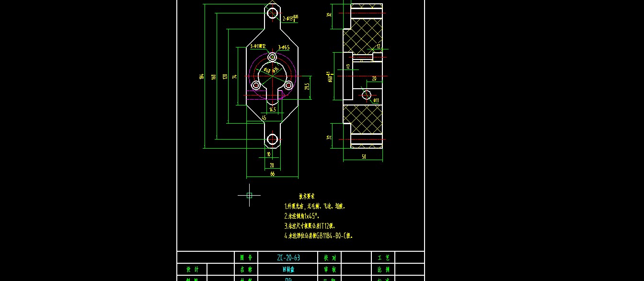Click the "比例" title block cell
Image resolution: width=644 pixels, height=281 pixels.
(x=384, y=269)
